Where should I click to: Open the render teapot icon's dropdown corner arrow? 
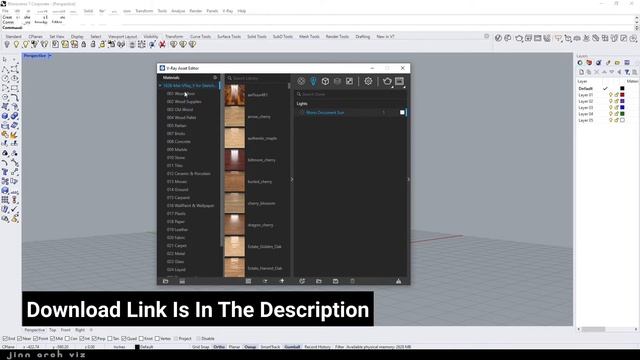point(392,87)
